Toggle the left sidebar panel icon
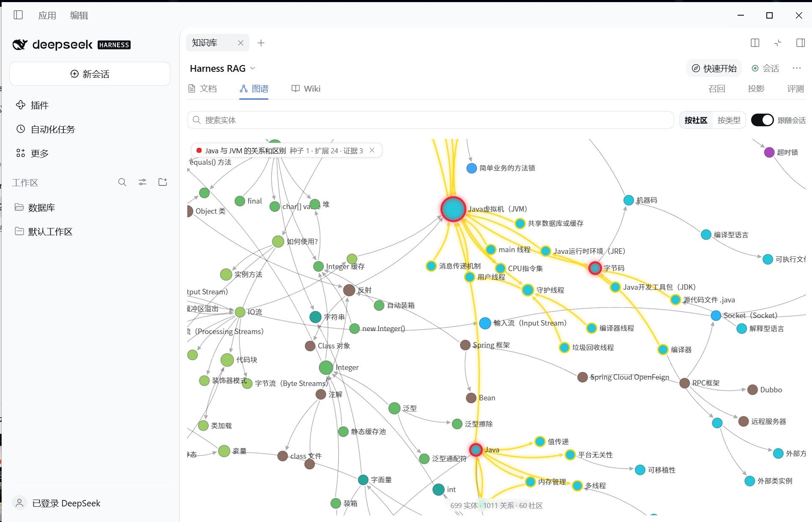The height and width of the screenshot is (522, 812). point(18,15)
